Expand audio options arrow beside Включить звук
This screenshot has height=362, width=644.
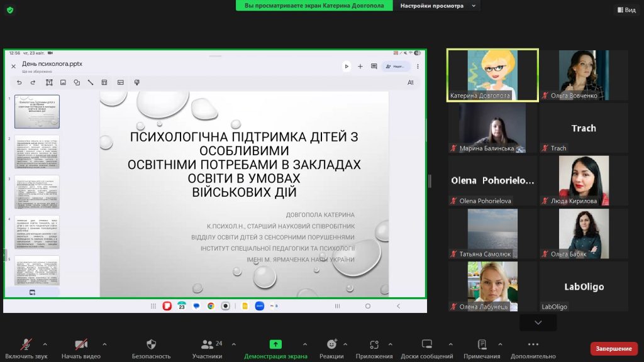pos(45,344)
